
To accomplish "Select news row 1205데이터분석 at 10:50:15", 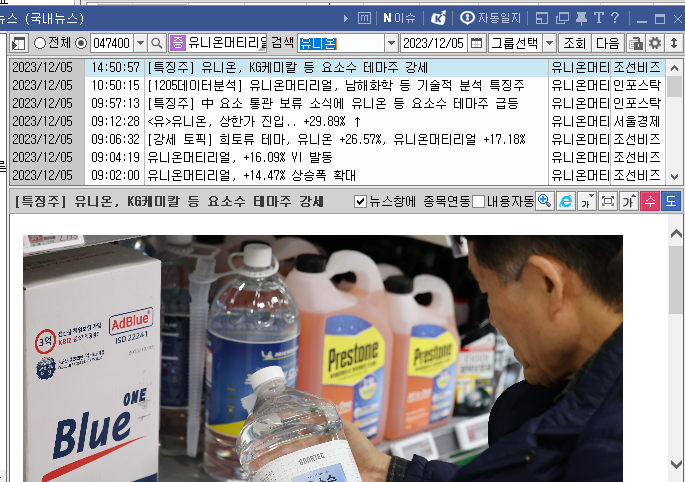I will [336, 86].
